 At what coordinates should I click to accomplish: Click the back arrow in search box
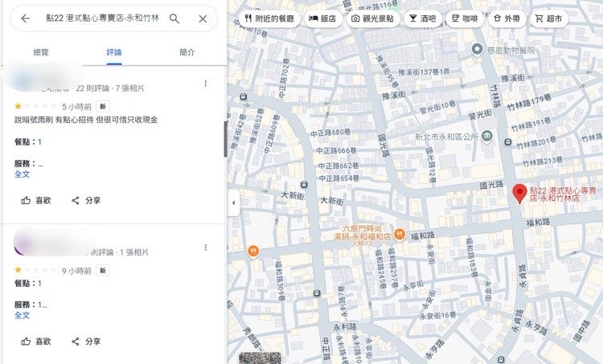tap(25, 18)
